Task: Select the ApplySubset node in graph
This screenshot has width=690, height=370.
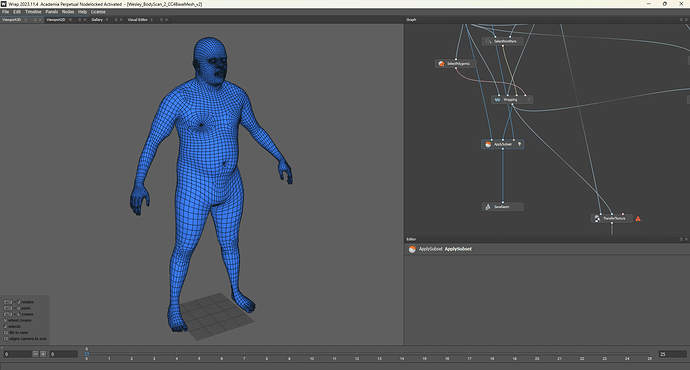Action: (x=503, y=144)
